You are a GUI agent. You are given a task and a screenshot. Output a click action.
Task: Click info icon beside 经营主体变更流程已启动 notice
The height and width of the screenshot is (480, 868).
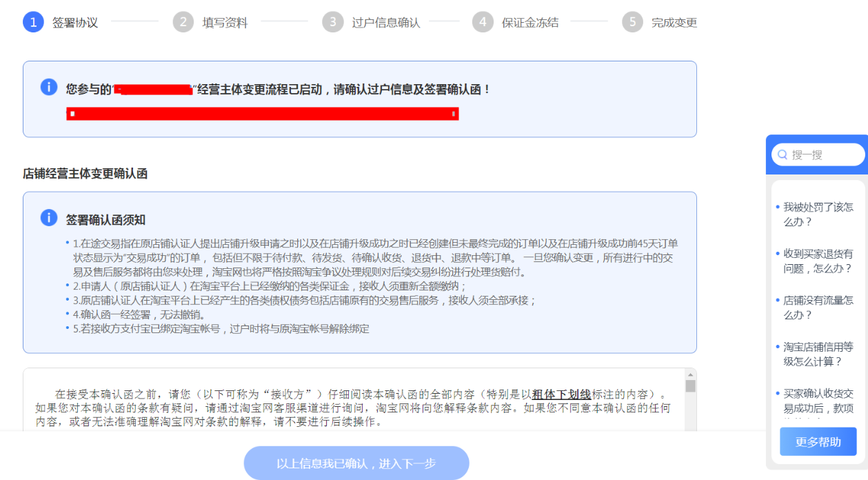49,88
